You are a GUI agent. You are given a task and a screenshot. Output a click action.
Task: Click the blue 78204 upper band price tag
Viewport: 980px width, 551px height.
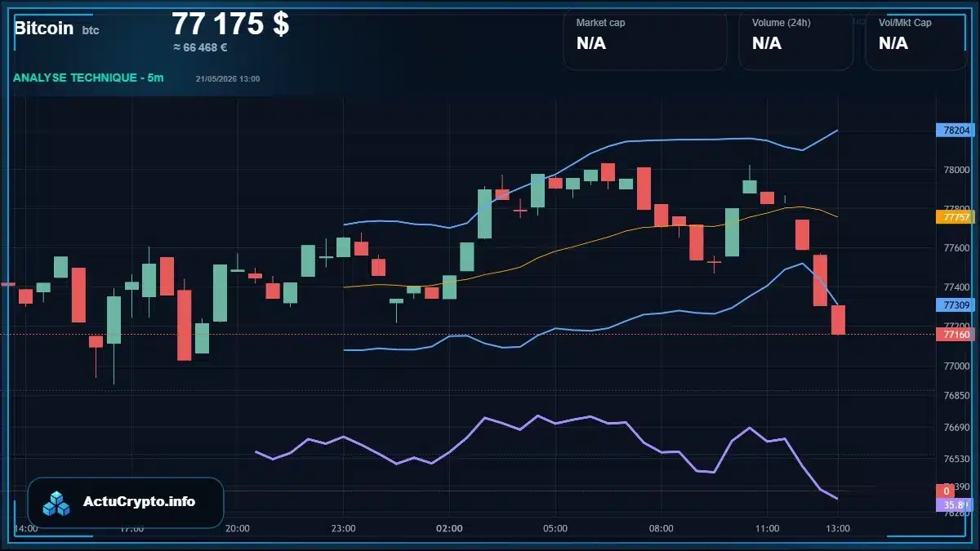[956, 130]
